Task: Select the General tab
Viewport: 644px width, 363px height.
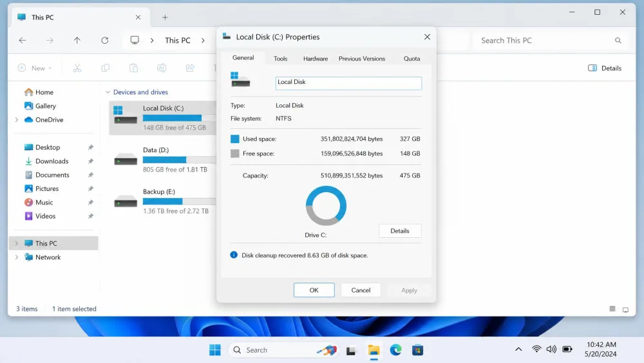Action: pyautogui.click(x=243, y=58)
